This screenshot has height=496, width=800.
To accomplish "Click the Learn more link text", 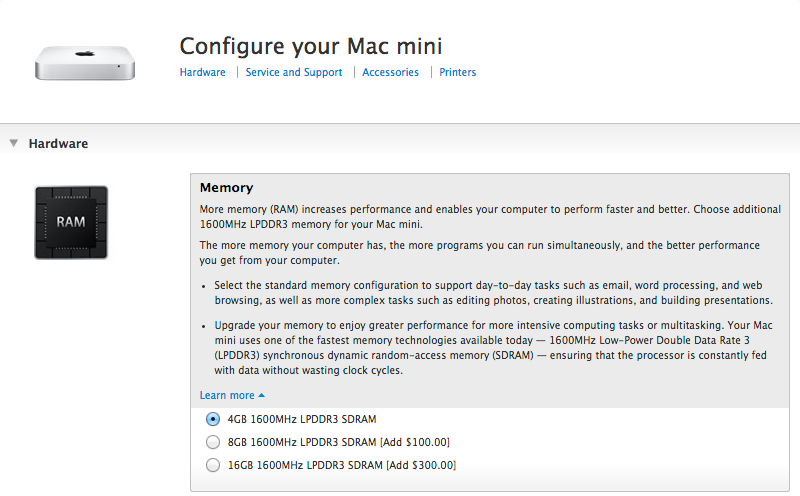I will tap(227, 395).
